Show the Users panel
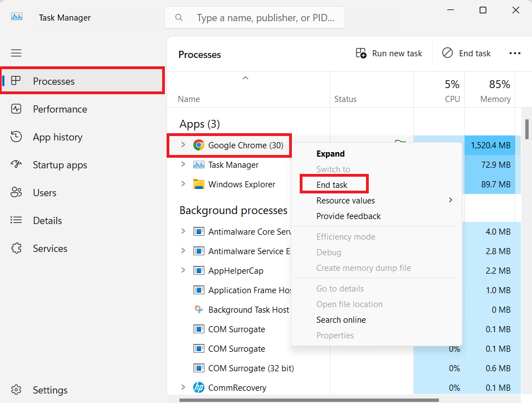Viewport: 532px width, 403px height. (x=47, y=192)
